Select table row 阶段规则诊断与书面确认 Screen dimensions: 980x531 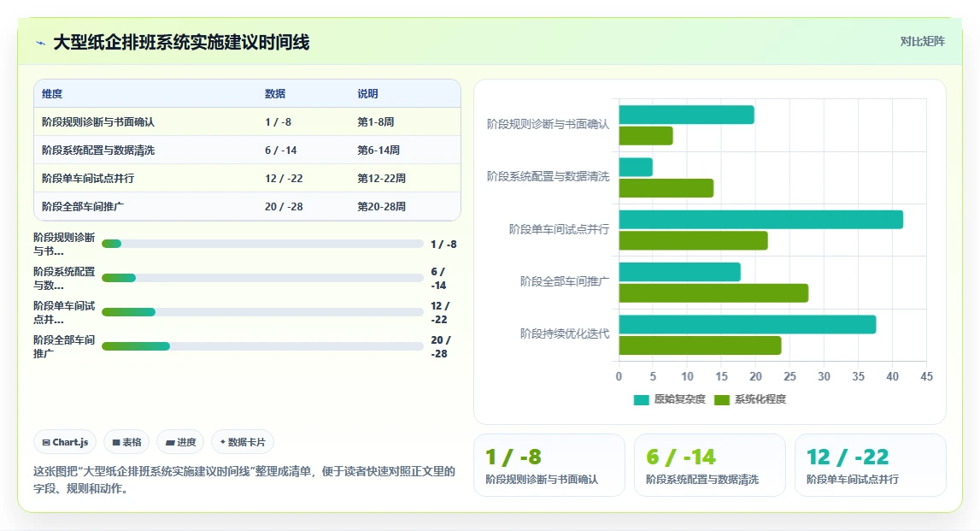coord(247,122)
